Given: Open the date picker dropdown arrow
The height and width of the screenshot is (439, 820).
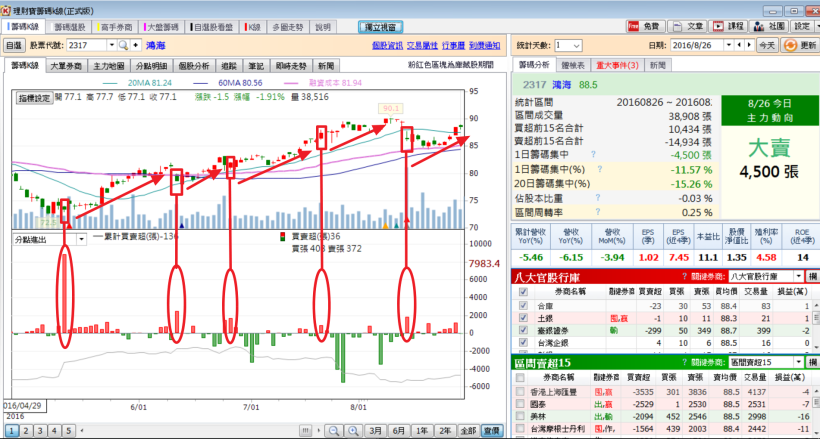Looking at the screenshot, I should pyautogui.click(x=729, y=46).
